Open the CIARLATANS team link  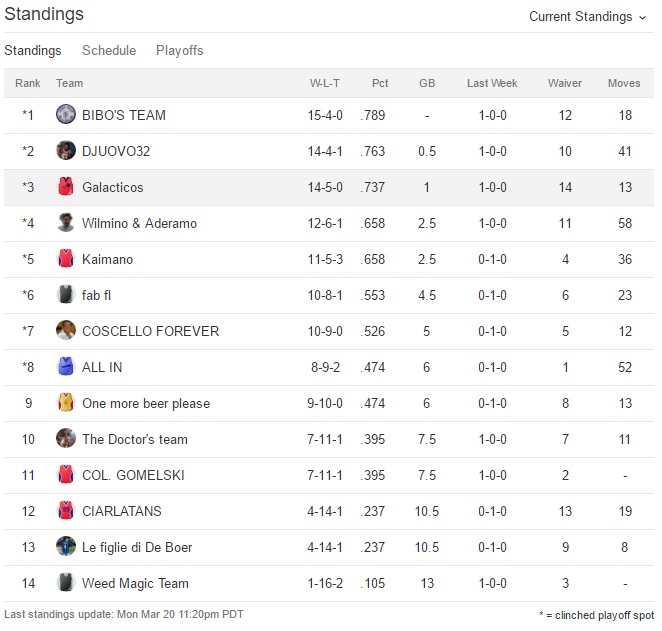pos(122,511)
